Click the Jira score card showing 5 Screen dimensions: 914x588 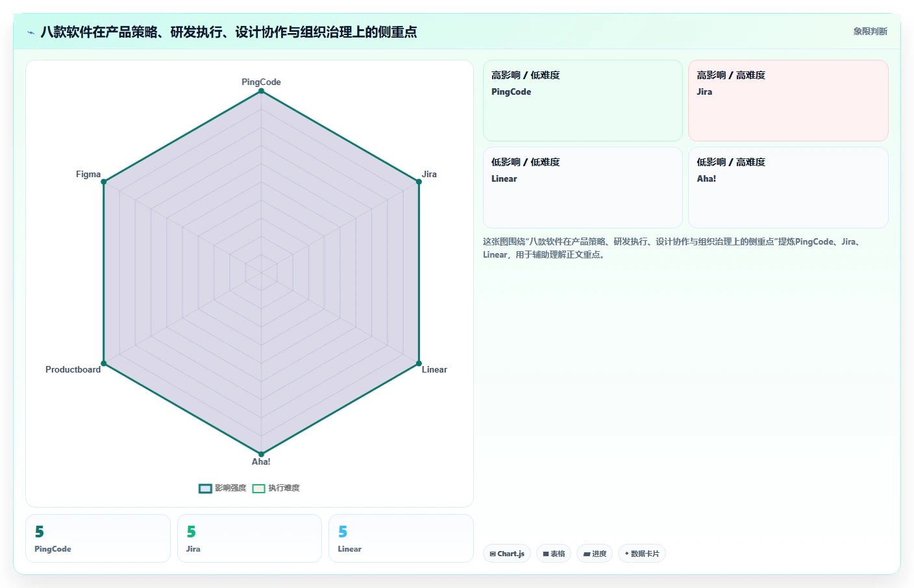[x=249, y=538]
